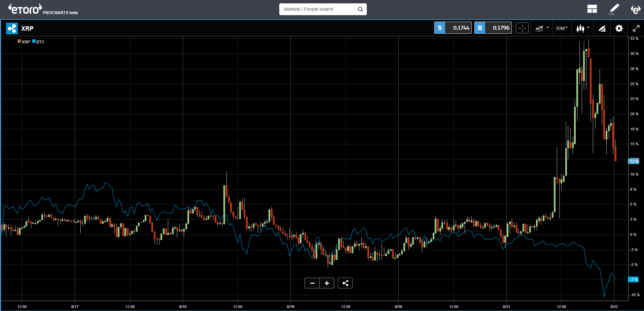
Task: Click the -7 % BTC price marker
Action: click(x=634, y=280)
